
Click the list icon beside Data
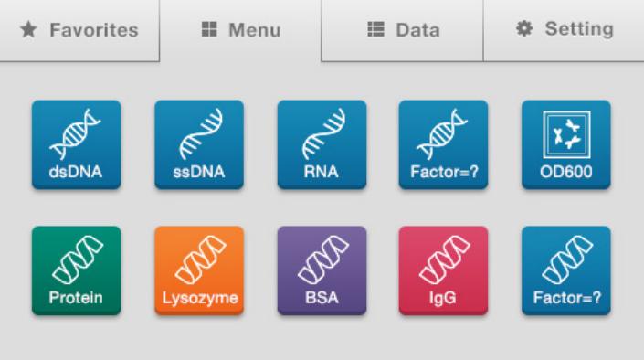click(x=375, y=29)
